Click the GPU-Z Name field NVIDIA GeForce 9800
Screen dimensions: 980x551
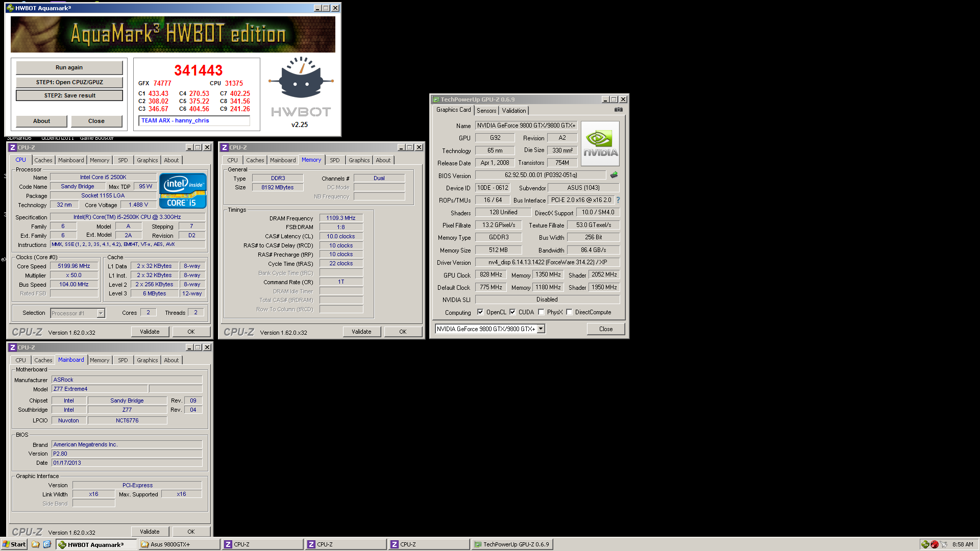(x=527, y=126)
